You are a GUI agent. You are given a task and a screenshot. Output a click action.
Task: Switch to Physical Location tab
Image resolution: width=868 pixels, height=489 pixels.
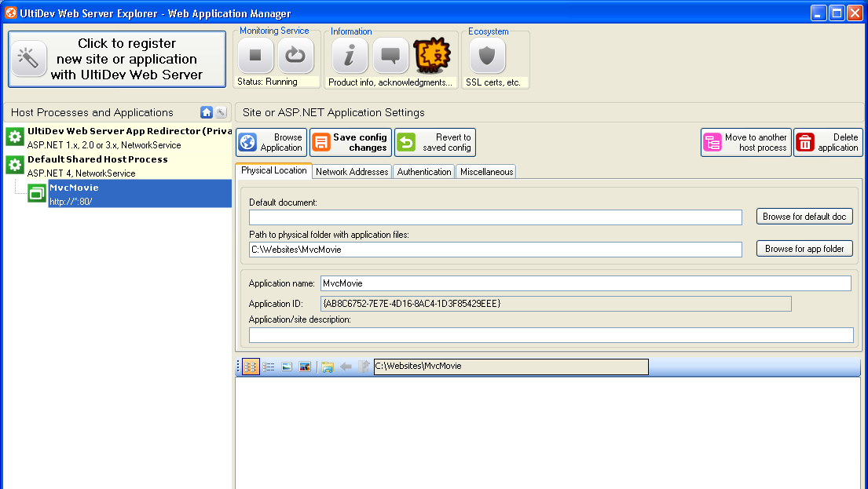click(x=273, y=170)
